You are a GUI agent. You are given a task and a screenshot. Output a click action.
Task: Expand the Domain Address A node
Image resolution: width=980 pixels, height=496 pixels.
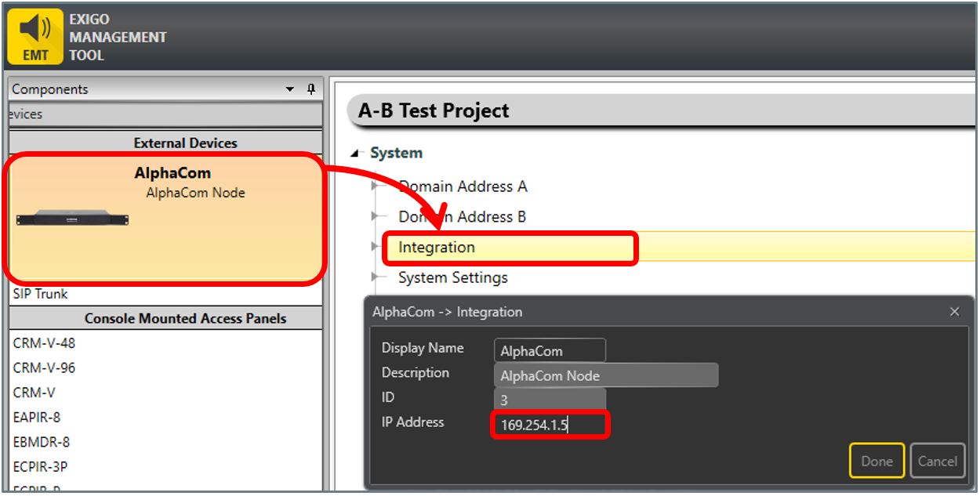click(x=376, y=186)
